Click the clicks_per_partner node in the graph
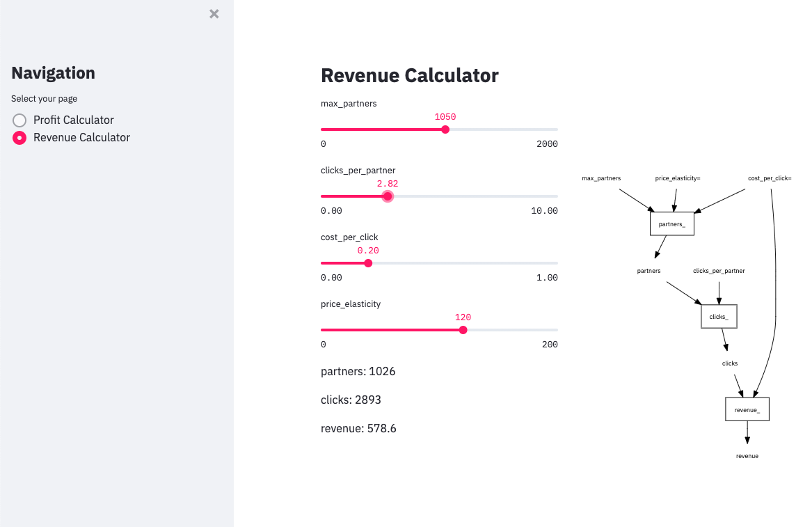Image resolution: width=812 pixels, height=527 pixels. (x=719, y=271)
